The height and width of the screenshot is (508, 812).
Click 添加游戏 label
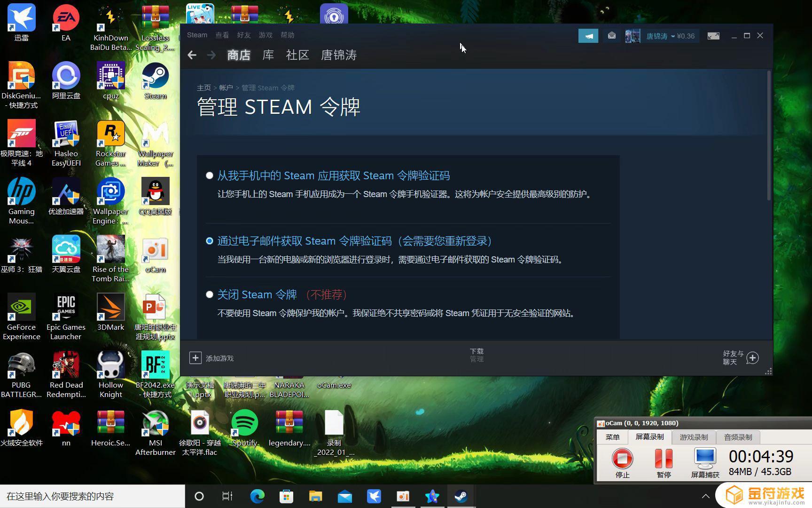(x=219, y=358)
